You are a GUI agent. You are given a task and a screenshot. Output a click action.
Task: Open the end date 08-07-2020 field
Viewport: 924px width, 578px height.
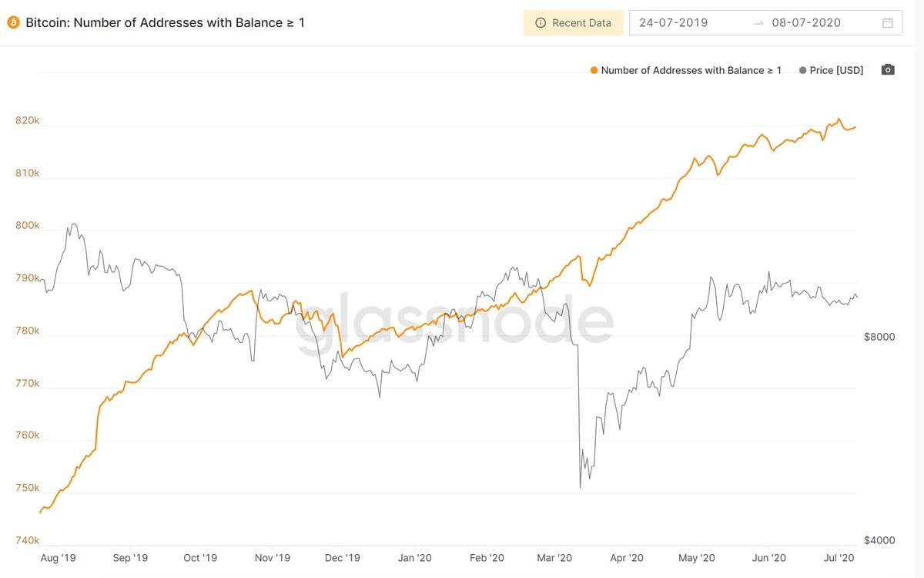point(807,22)
